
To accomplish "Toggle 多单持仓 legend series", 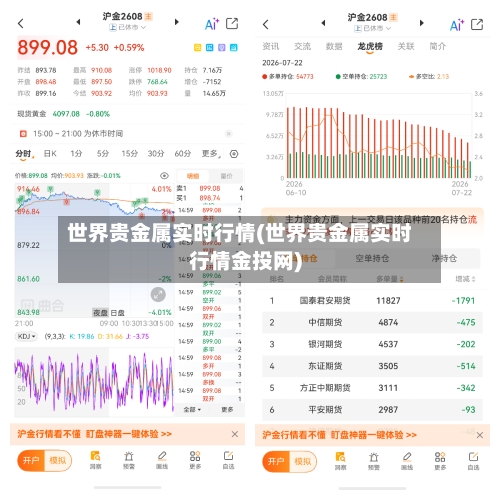I will pos(288,77).
